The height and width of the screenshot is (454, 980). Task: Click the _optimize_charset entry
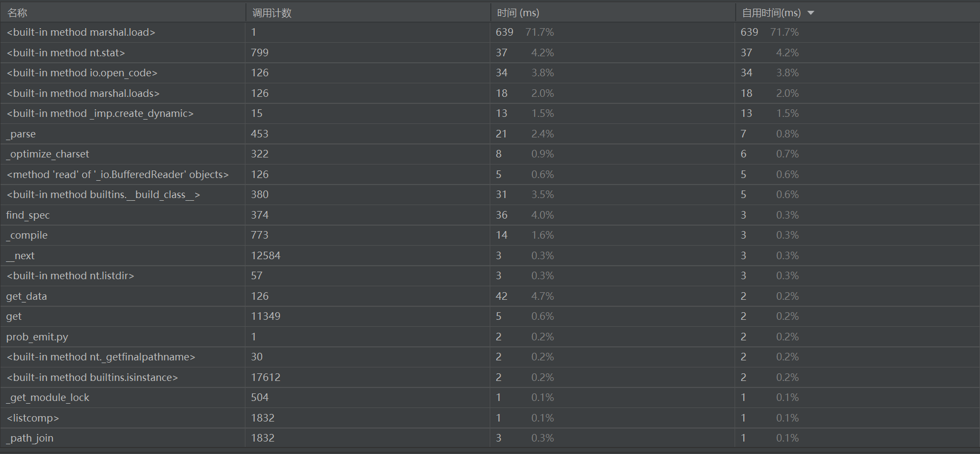[x=48, y=154]
